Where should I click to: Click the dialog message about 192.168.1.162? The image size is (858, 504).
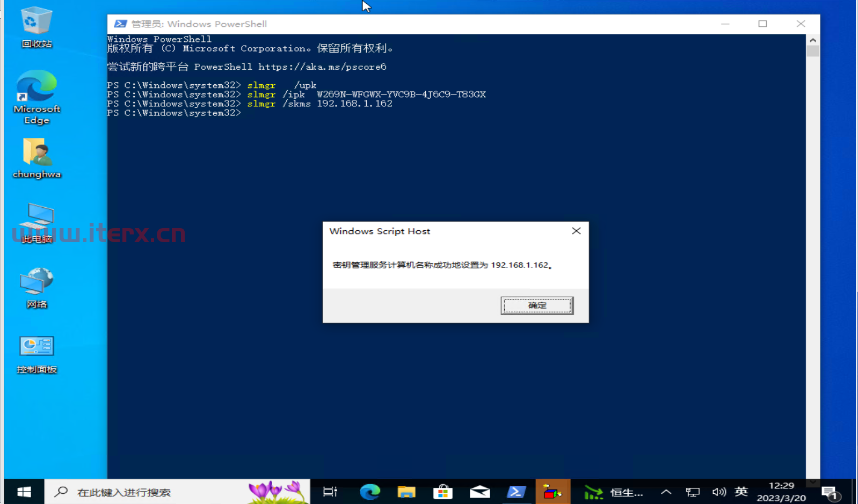(442, 265)
